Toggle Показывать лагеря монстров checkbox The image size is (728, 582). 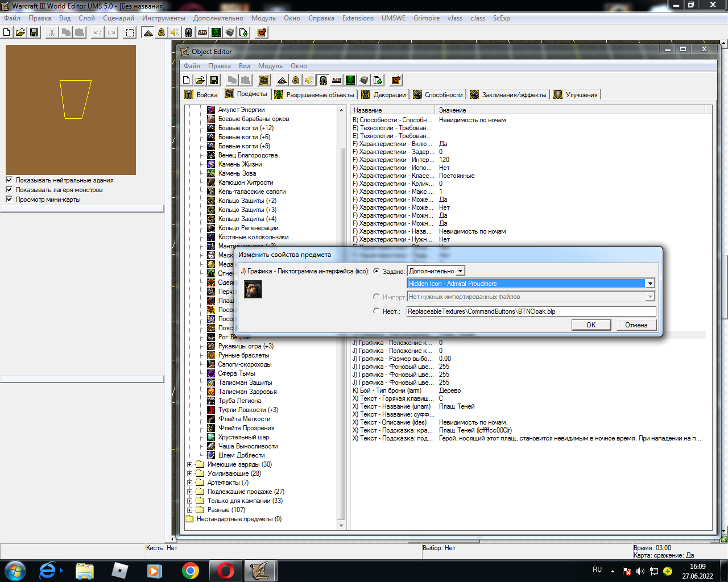click(x=9, y=189)
